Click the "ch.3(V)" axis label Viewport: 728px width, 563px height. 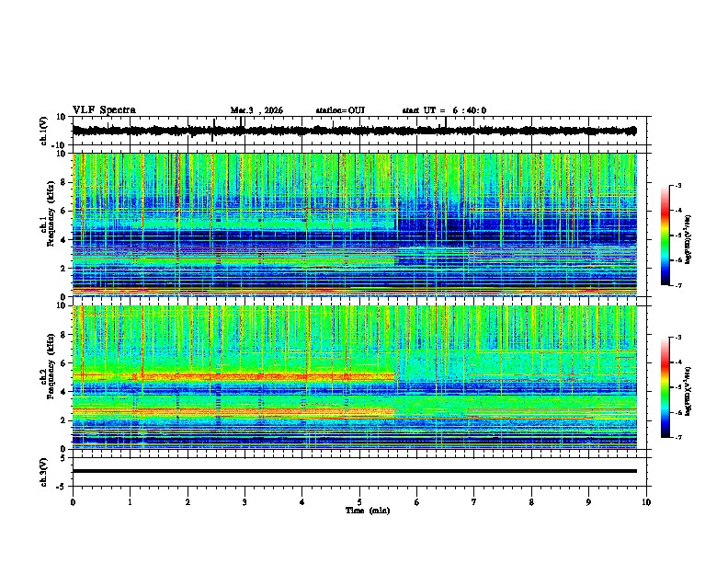coord(44,473)
